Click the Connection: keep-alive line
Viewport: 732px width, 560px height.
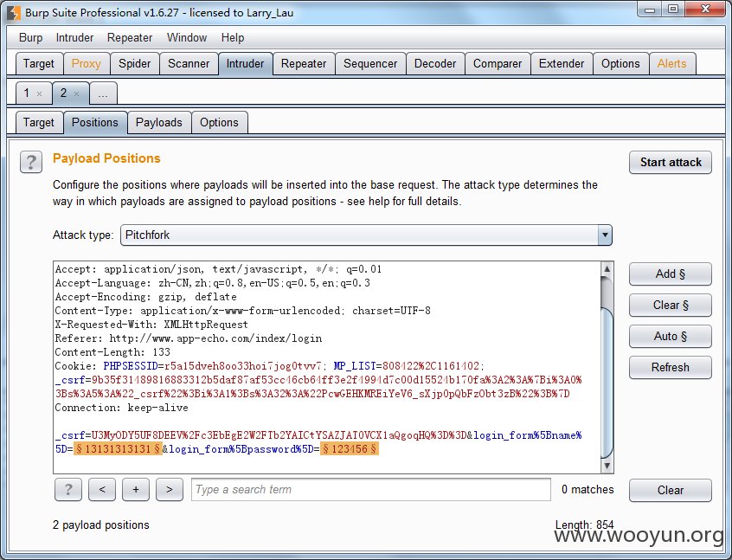tap(121, 408)
